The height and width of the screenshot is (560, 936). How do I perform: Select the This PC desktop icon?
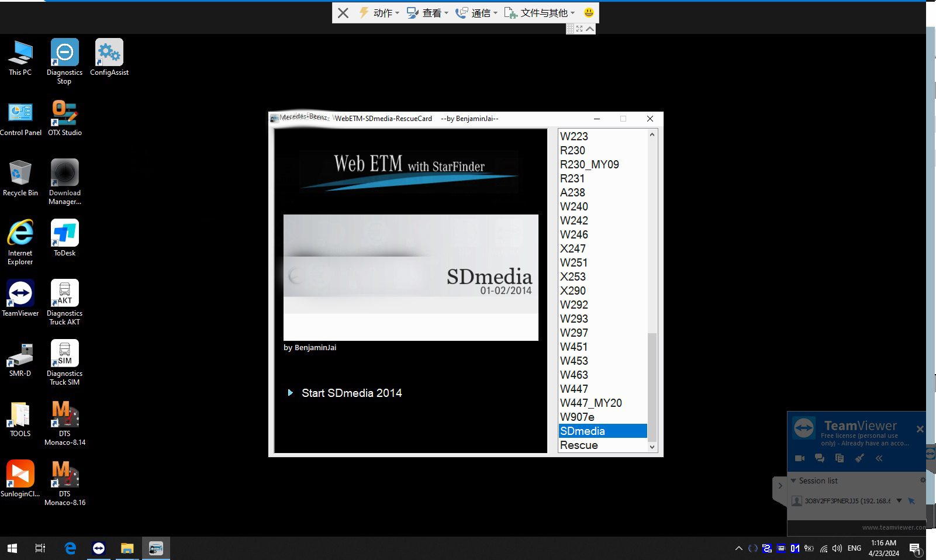click(x=20, y=58)
